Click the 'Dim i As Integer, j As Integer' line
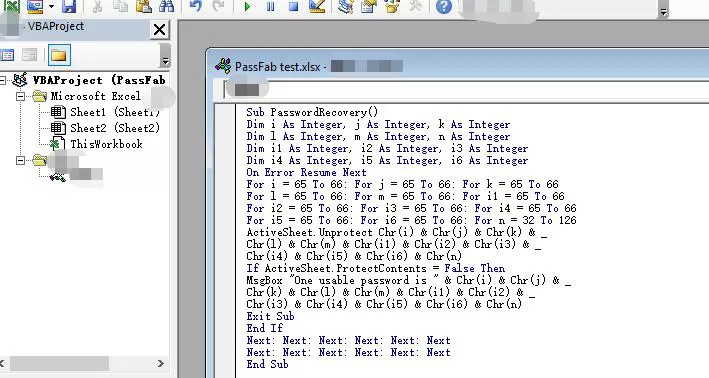Viewport: 709px width, 378px height. click(x=378, y=124)
